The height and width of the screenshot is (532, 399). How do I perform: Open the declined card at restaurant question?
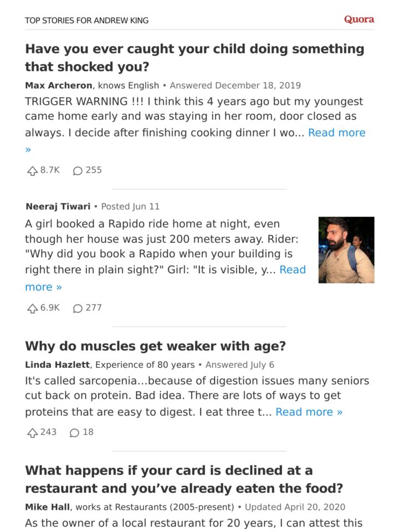click(x=184, y=479)
